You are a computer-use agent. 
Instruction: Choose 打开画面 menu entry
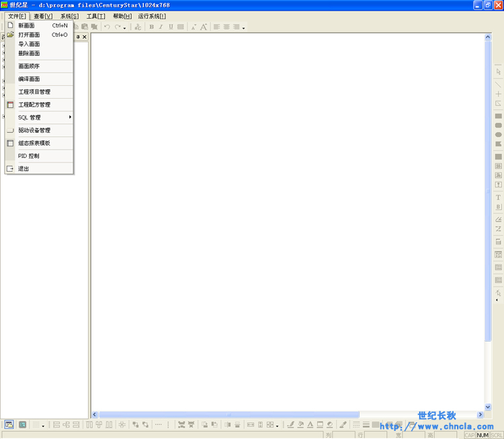pos(39,35)
